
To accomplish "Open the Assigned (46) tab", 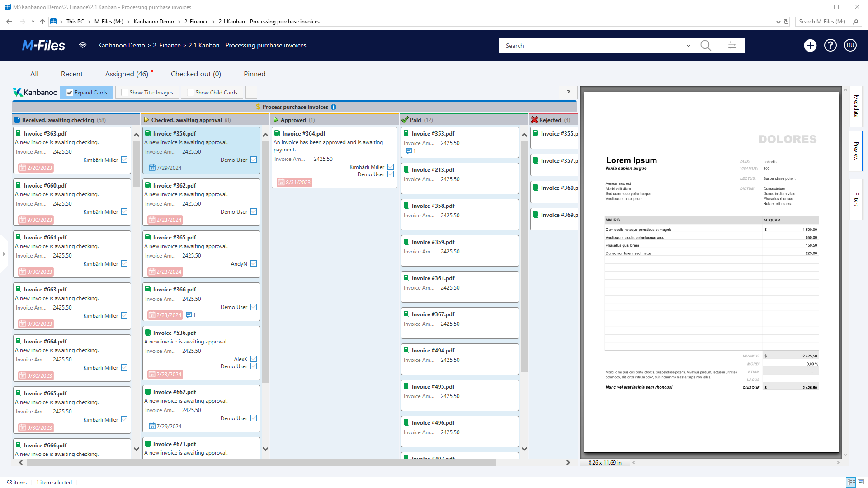I will (x=127, y=74).
